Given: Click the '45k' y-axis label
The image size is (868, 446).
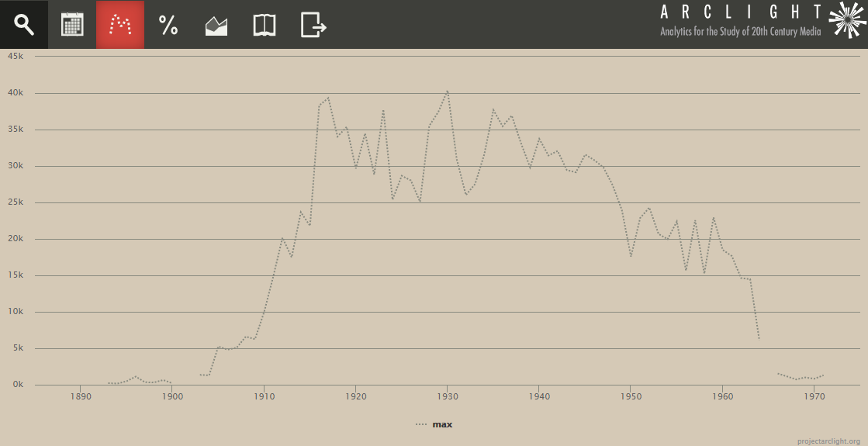Looking at the screenshot, I should pyautogui.click(x=16, y=56).
